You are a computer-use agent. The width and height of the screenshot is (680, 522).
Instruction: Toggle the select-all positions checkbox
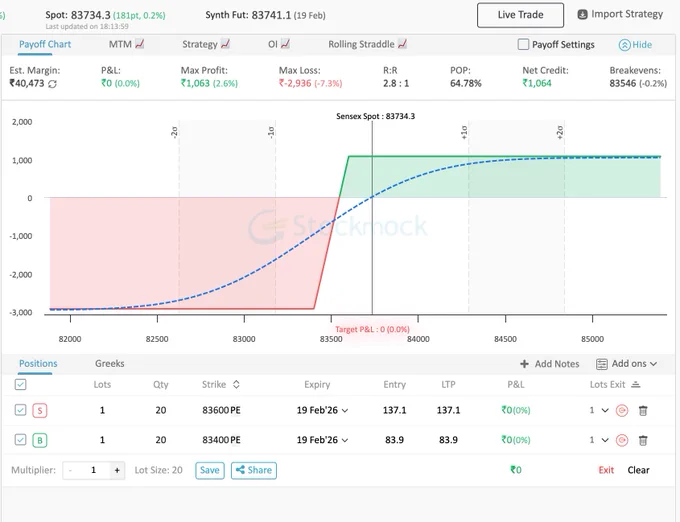[20, 385]
